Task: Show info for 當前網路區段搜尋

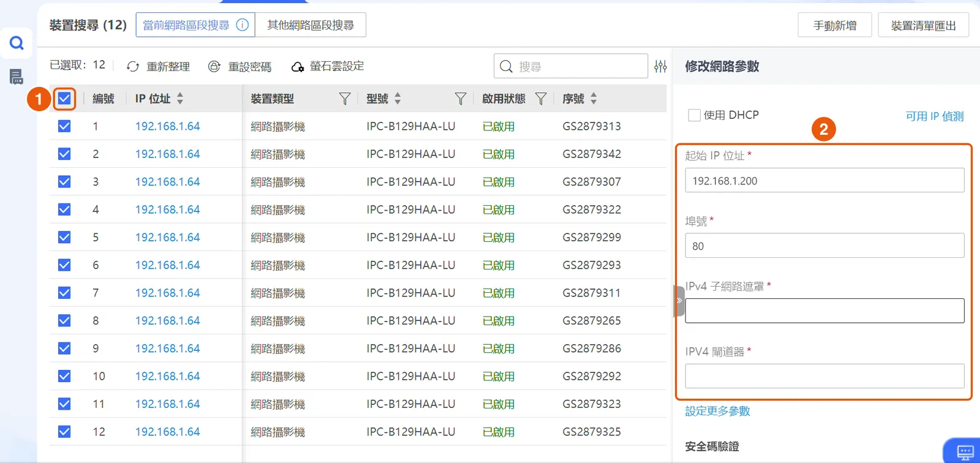Action: tap(243, 25)
